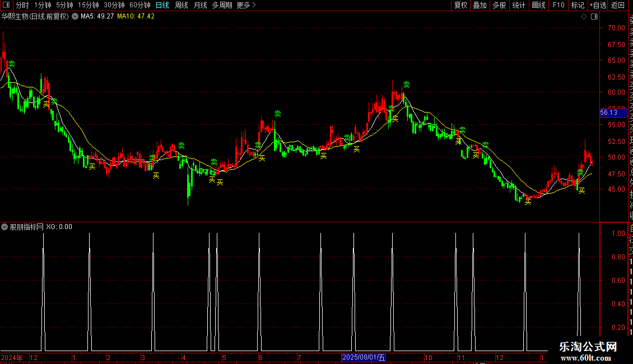Select the 60分钟 timeframe
Viewport: 633px width, 364px height.
pos(140,5)
